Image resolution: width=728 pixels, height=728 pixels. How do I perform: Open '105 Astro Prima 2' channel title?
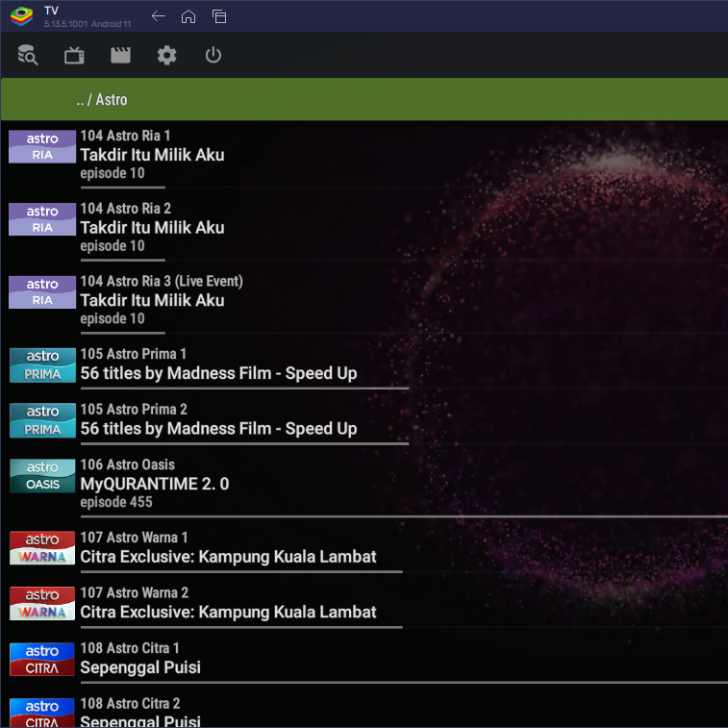pyautogui.click(x=134, y=409)
